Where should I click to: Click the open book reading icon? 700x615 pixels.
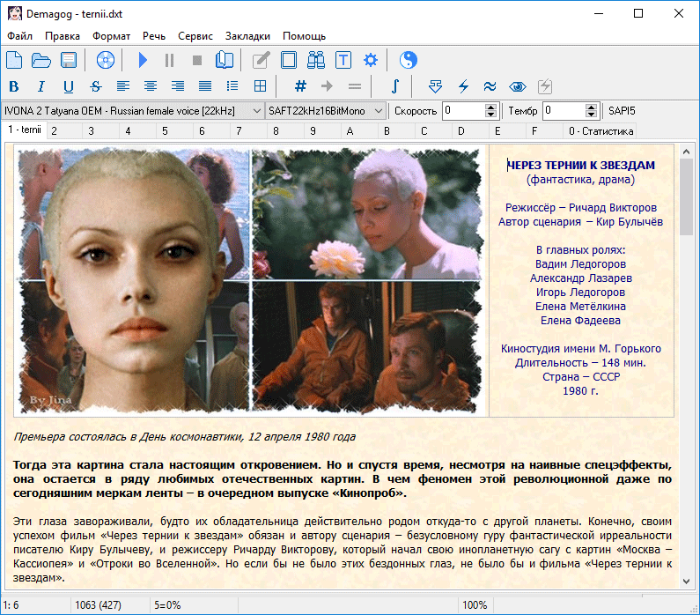[x=225, y=60]
